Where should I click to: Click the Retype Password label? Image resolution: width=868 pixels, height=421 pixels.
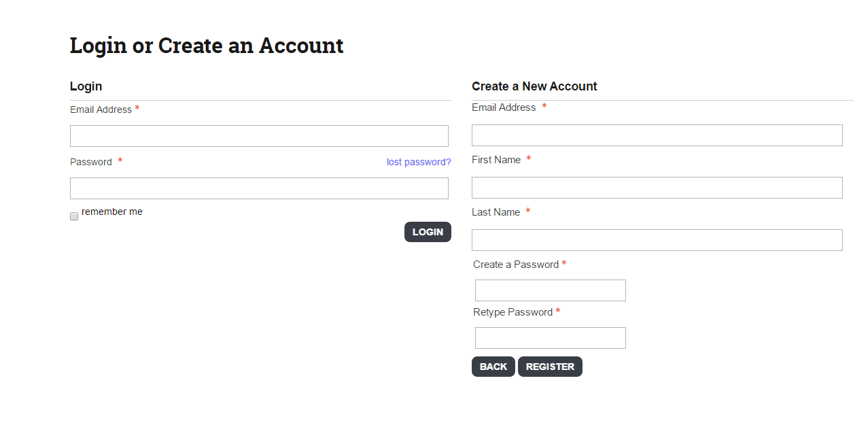point(513,311)
